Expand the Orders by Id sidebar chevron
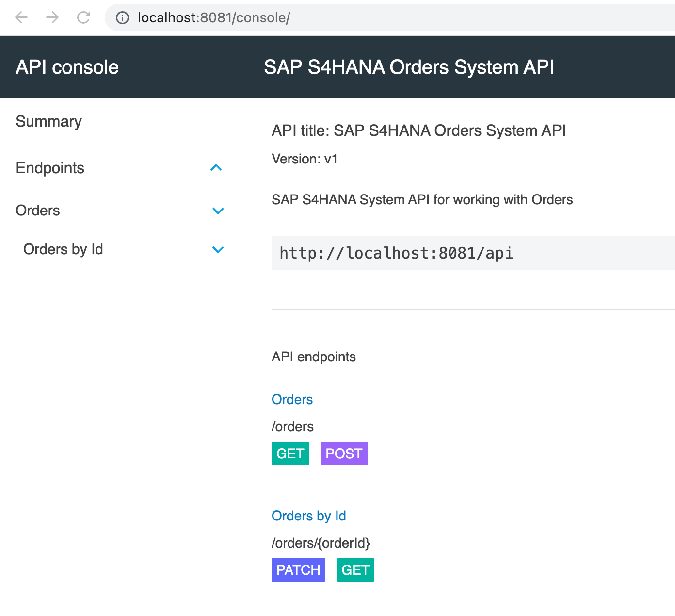675x616 pixels. pyautogui.click(x=218, y=249)
